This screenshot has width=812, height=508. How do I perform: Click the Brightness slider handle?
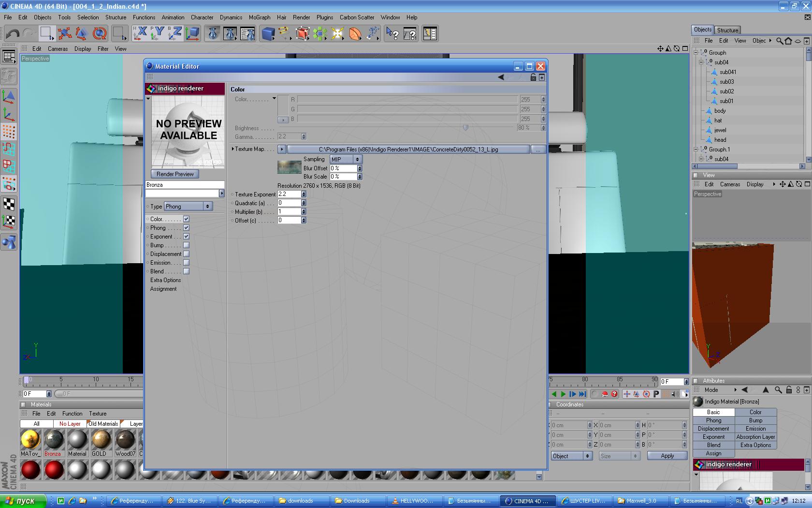point(465,128)
